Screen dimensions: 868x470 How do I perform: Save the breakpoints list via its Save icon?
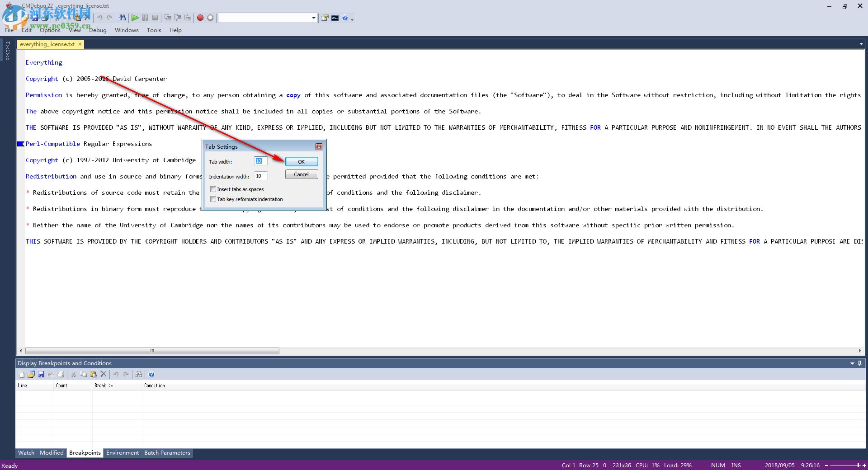(42, 374)
